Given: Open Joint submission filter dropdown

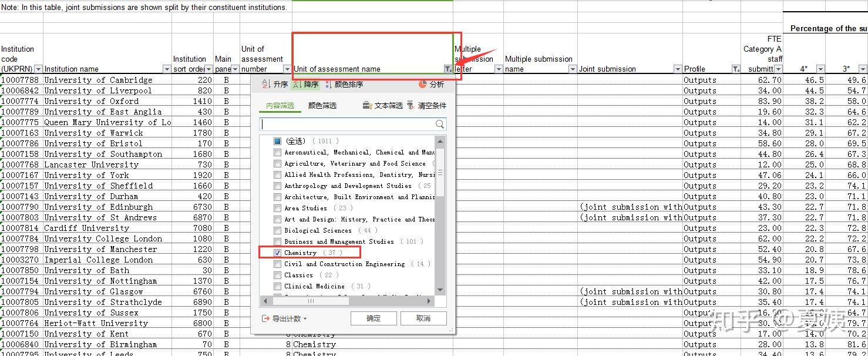Looking at the screenshot, I should (x=678, y=69).
